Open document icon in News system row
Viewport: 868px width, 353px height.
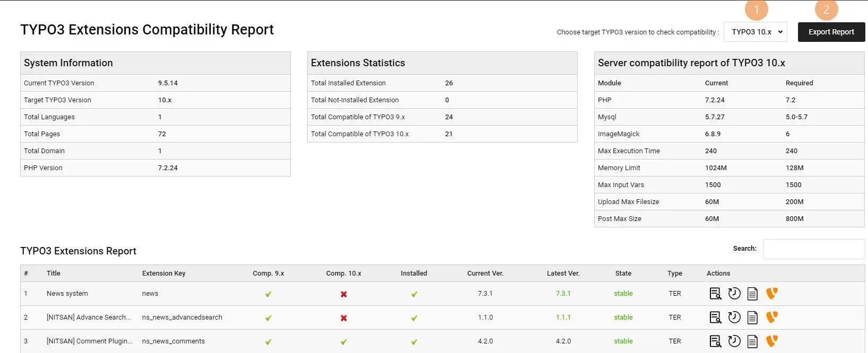coord(752,294)
